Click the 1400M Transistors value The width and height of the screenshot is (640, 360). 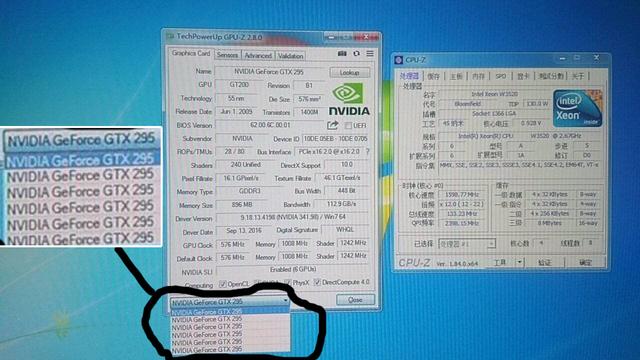[309, 112]
